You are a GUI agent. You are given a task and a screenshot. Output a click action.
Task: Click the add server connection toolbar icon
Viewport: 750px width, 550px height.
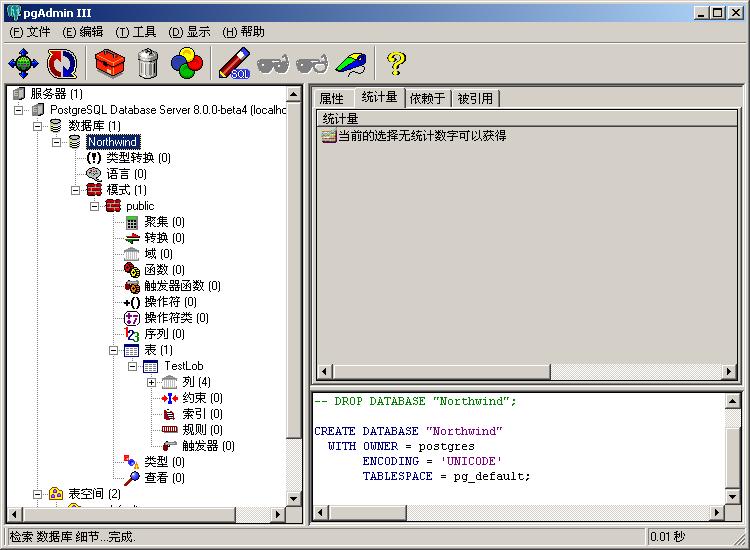click(23, 63)
